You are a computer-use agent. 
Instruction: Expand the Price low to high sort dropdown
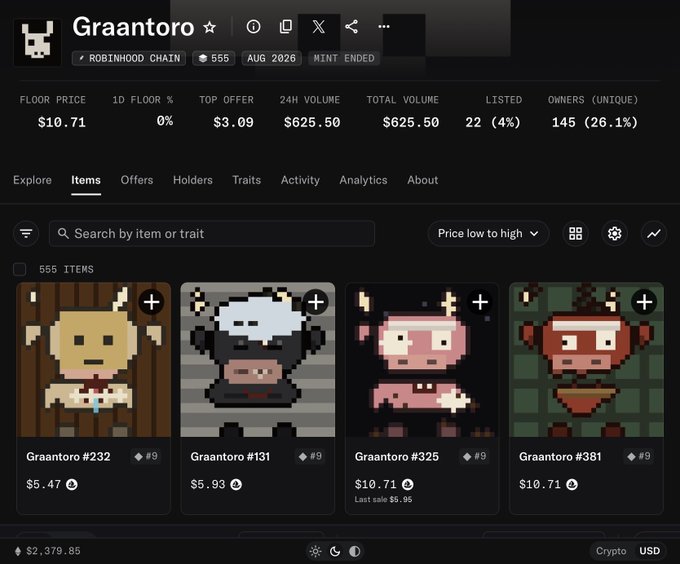coord(488,234)
